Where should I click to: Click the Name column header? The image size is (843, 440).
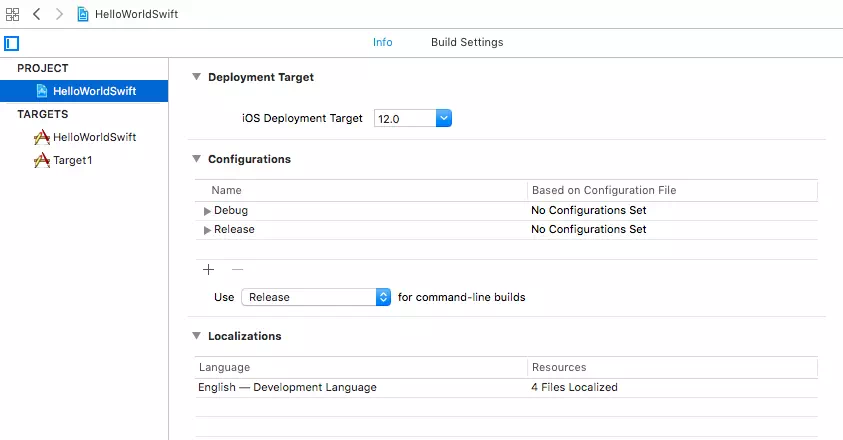(x=226, y=190)
